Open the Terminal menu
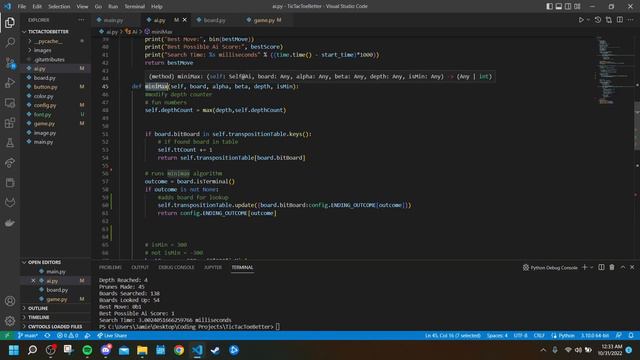640x360 pixels. pos(134,6)
